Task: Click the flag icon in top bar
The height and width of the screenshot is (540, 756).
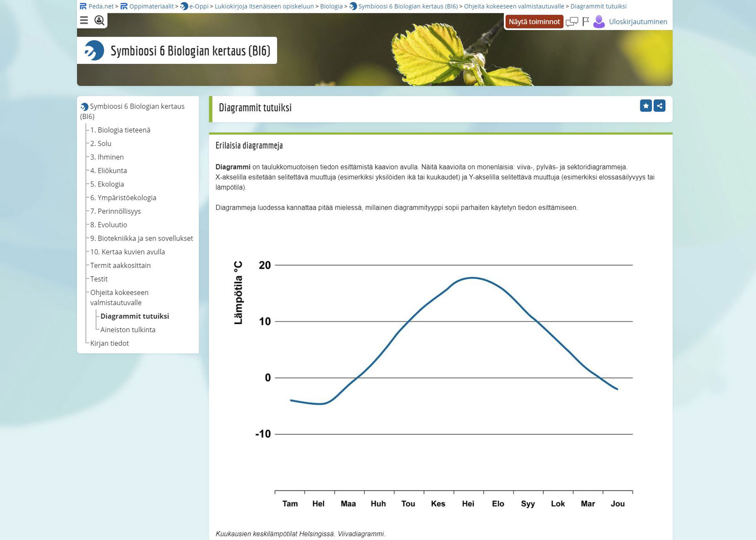Action: tap(586, 22)
